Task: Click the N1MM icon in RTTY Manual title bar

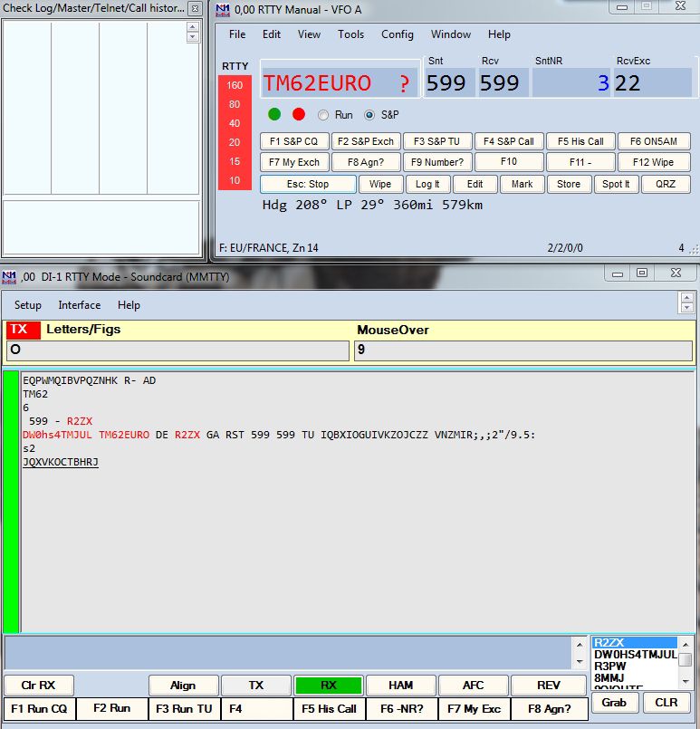Action: [x=223, y=10]
